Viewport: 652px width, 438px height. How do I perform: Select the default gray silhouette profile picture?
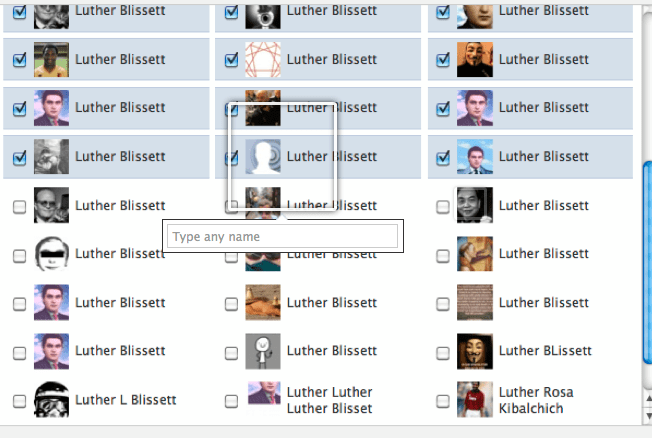point(263,157)
